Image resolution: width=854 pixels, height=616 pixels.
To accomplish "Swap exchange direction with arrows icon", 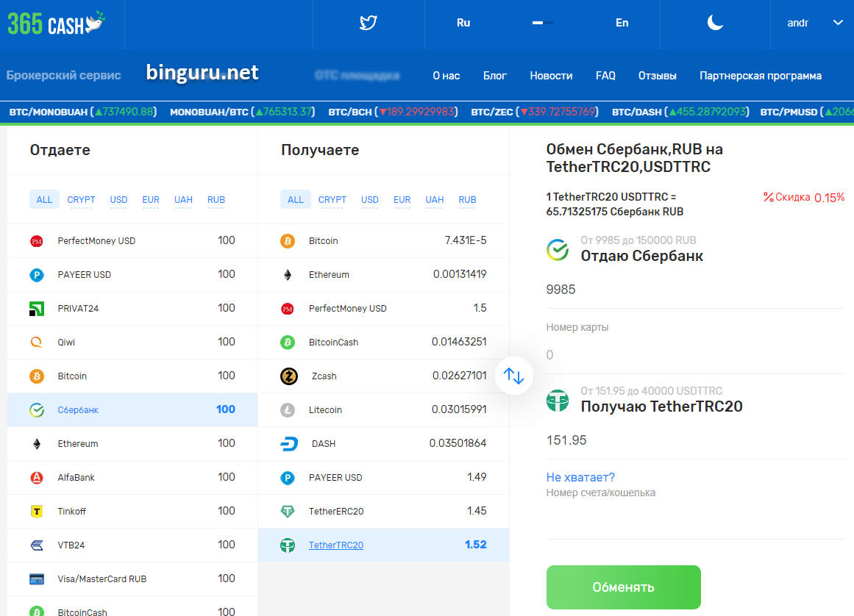I will click(x=513, y=376).
